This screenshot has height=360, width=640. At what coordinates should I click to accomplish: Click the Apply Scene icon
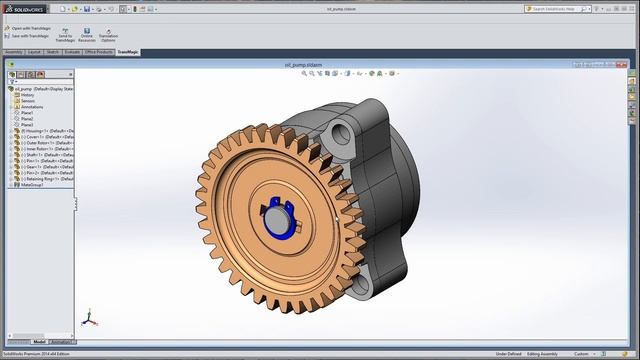tap(380, 73)
